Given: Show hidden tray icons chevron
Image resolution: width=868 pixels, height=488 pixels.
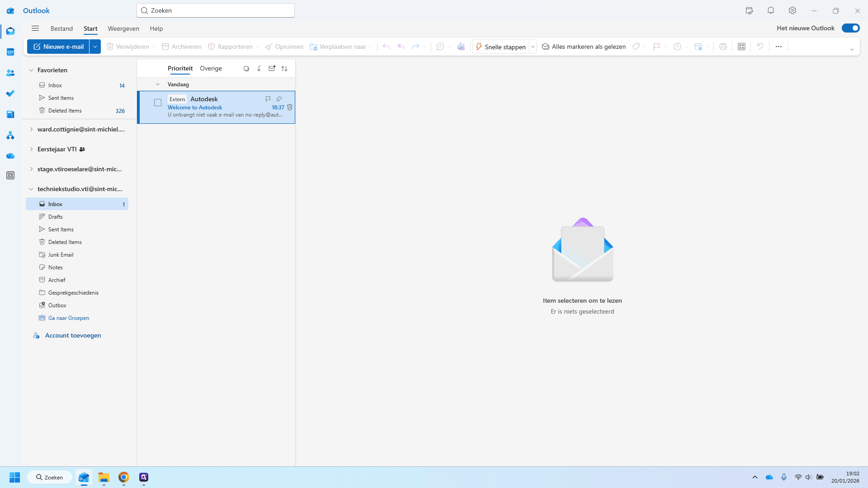Looking at the screenshot, I should pyautogui.click(x=755, y=477).
